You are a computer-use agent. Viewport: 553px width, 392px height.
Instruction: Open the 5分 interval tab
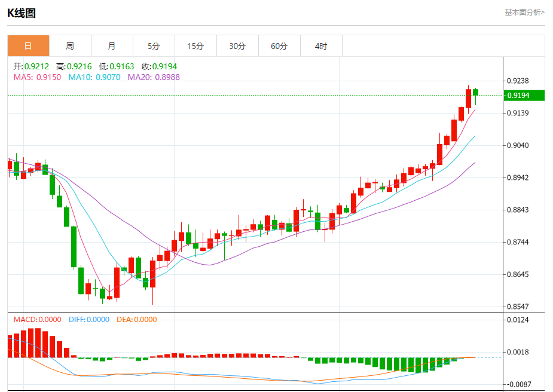pyautogui.click(x=154, y=46)
